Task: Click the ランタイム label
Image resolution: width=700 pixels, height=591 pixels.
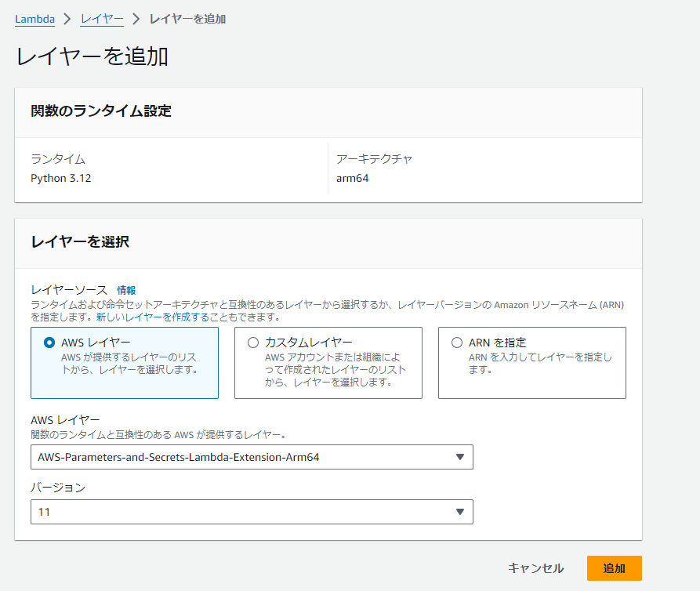Action: point(58,159)
